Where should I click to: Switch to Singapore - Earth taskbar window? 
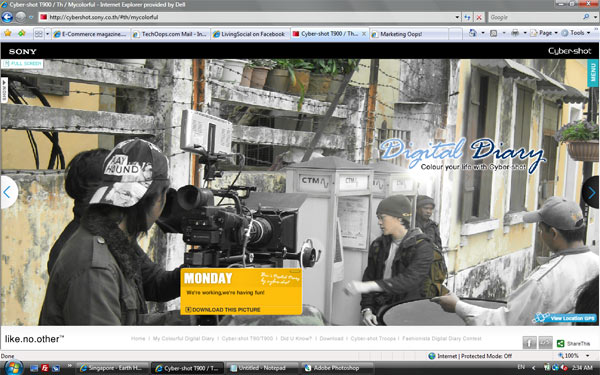click(x=111, y=368)
